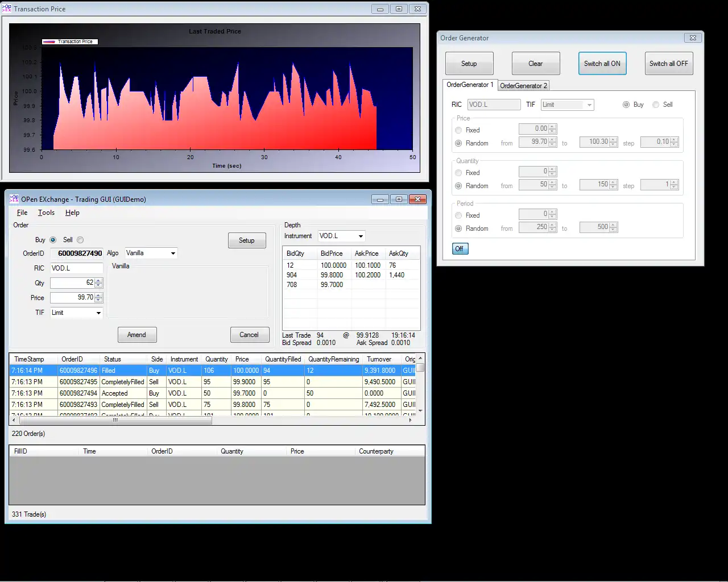Click the QuantityFilled column header
Screen dimensions: 728x582
coord(283,359)
